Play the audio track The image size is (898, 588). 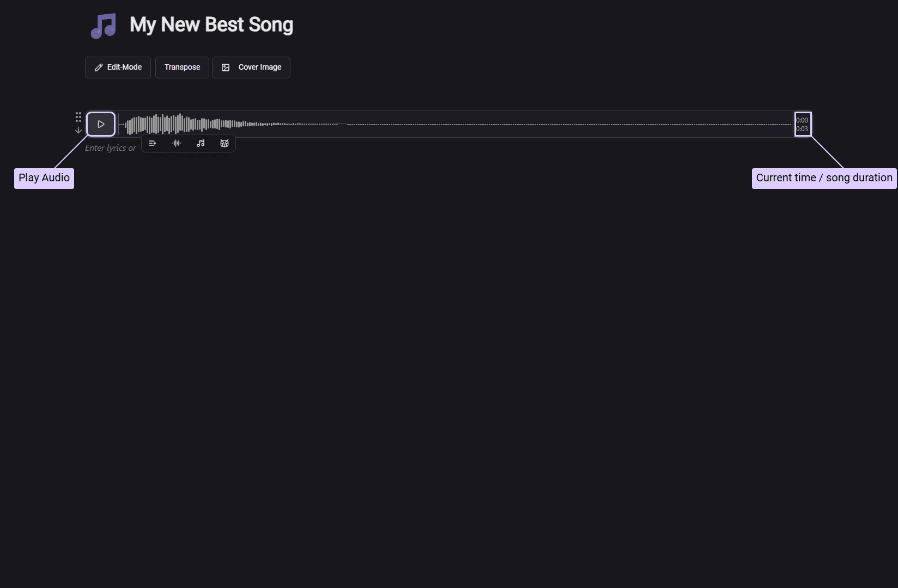tap(100, 124)
